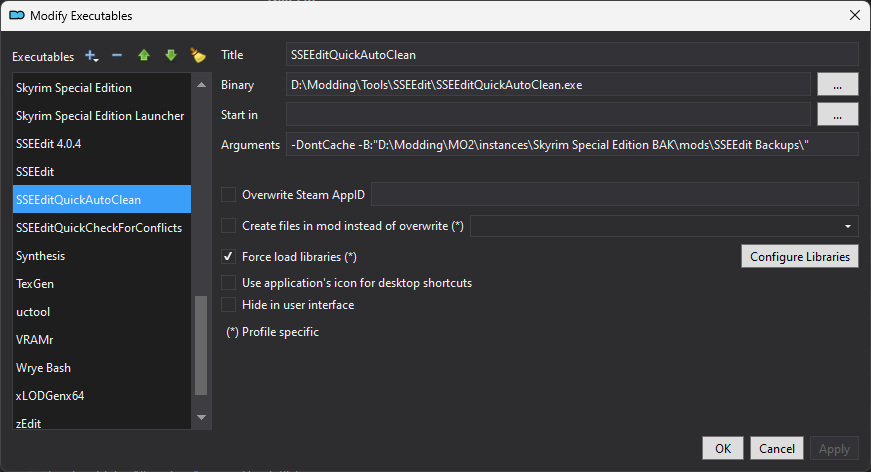Click Configure Libraries button
Image resolution: width=871 pixels, height=472 pixels.
click(800, 257)
